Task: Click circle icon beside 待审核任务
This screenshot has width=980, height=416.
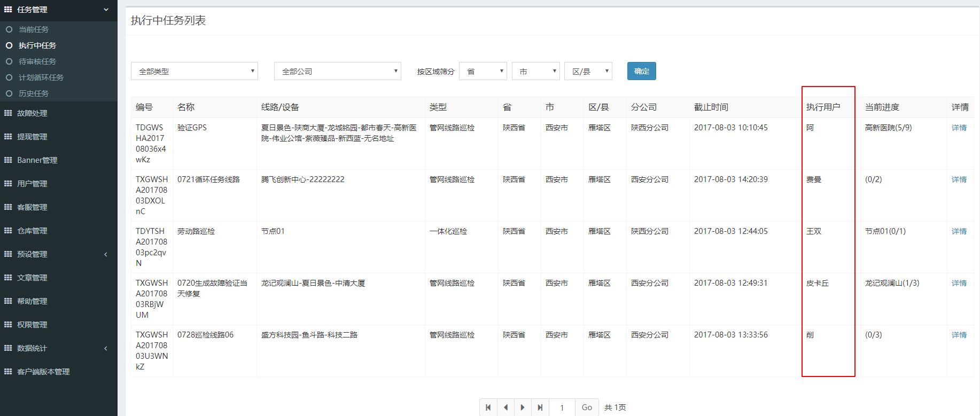Action: pos(9,61)
